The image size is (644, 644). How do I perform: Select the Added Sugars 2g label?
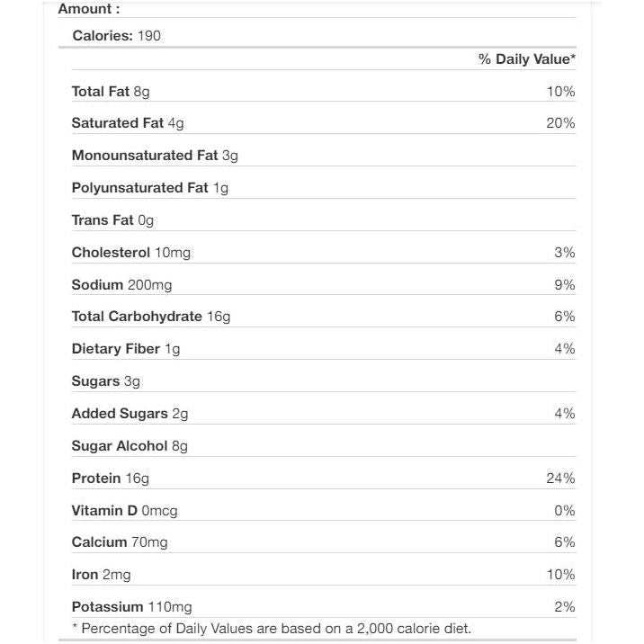[x=130, y=414]
